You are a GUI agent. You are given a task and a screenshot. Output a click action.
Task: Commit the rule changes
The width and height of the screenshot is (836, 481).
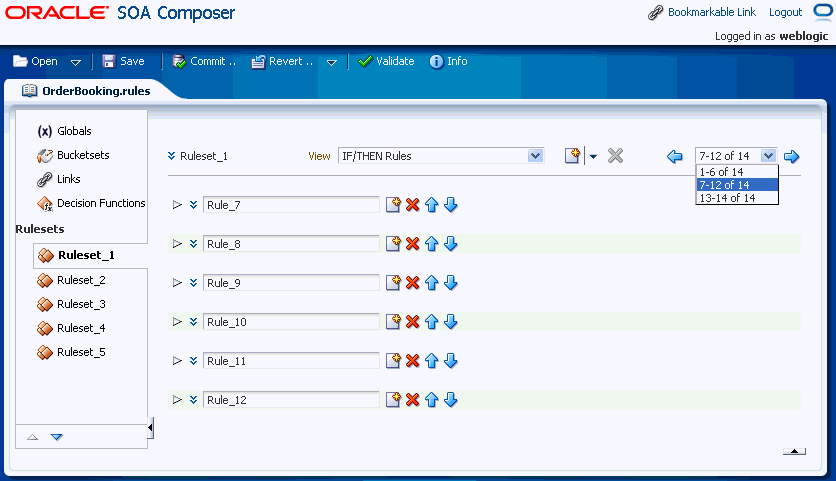(204, 61)
